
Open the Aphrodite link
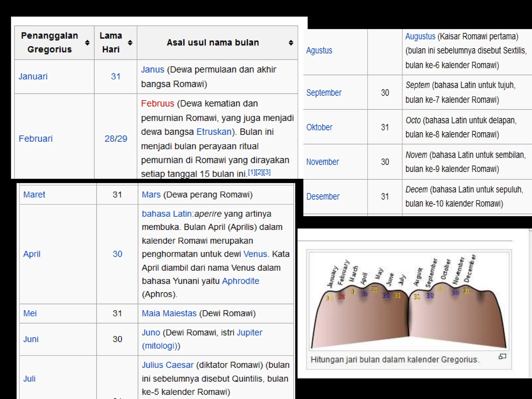241,281
